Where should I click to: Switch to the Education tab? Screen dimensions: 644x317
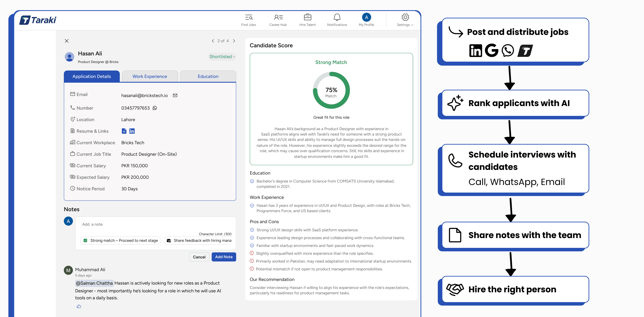point(208,77)
